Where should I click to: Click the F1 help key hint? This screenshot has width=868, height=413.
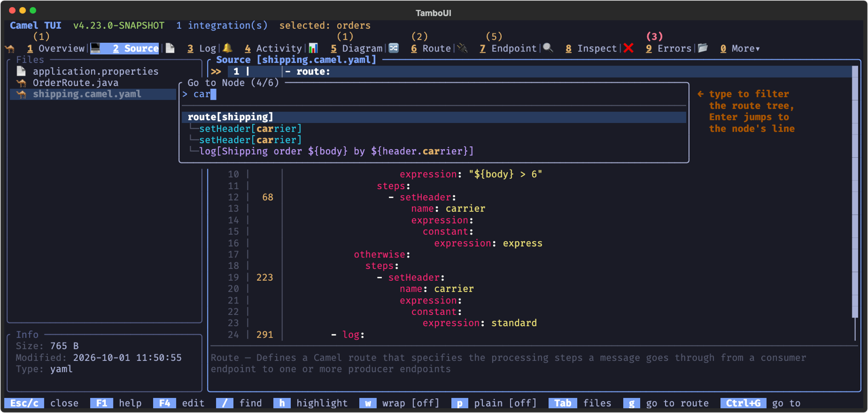116,403
